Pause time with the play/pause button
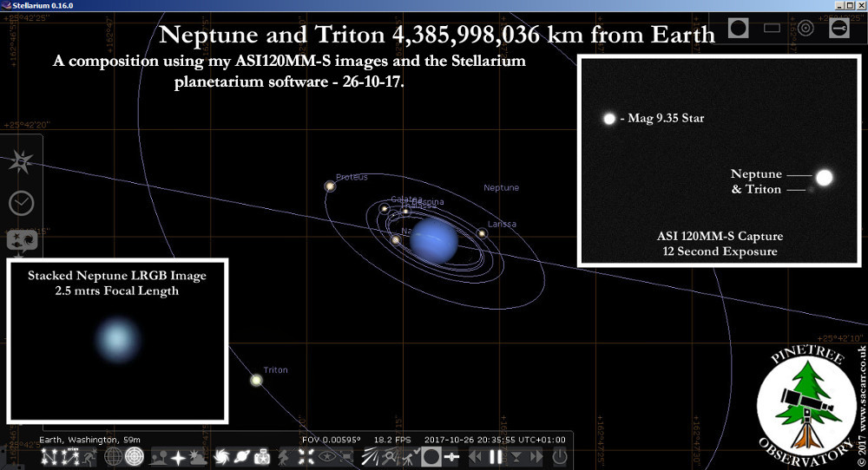The height and width of the screenshot is (470, 868). point(496,457)
